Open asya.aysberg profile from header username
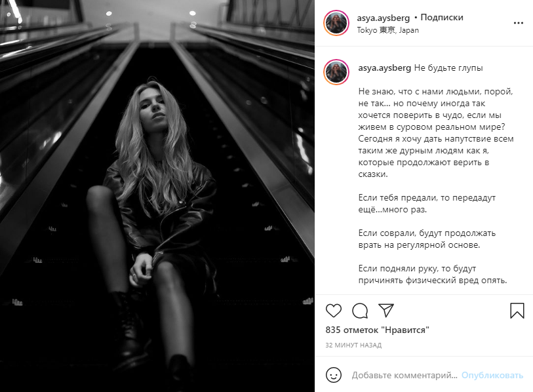This screenshot has height=392, width=533. 383,18
